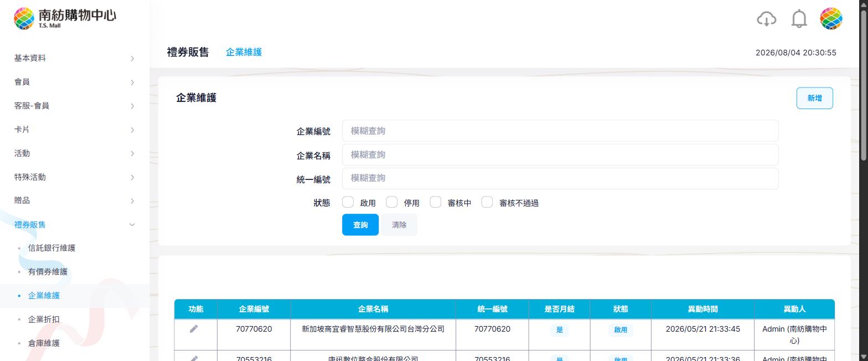The height and width of the screenshot is (361, 868).
Task: Expand the 會員 sidebar section
Action: click(75, 82)
